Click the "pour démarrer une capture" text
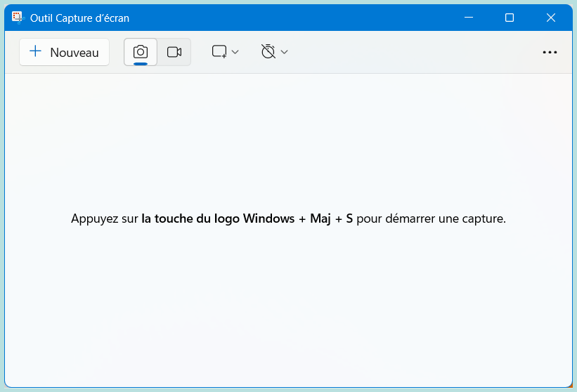577x392 pixels. [x=430, y=218]
